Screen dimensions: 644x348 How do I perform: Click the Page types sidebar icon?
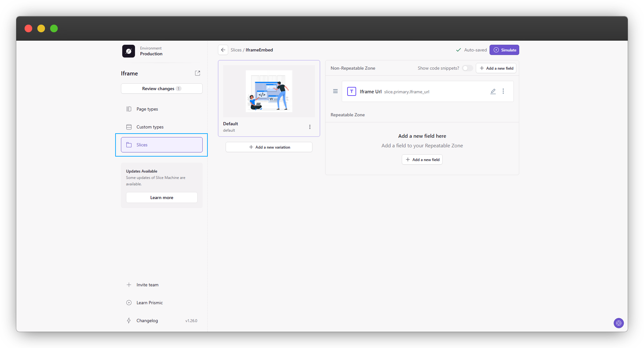pos(129,109)
